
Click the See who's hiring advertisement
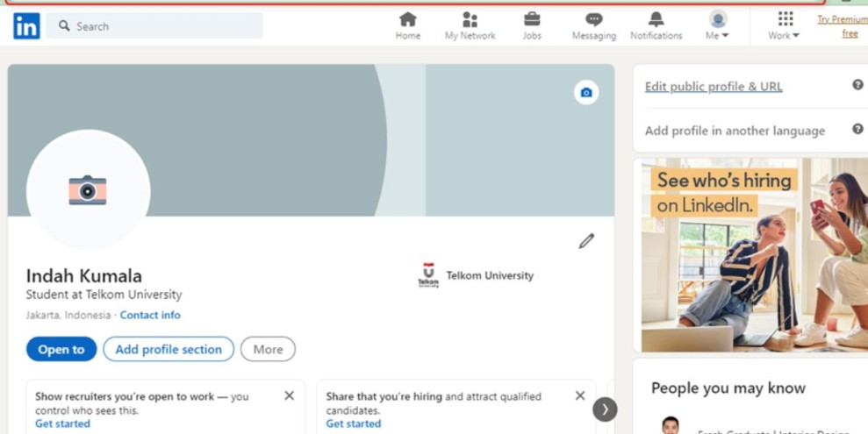tap(755, 255)
